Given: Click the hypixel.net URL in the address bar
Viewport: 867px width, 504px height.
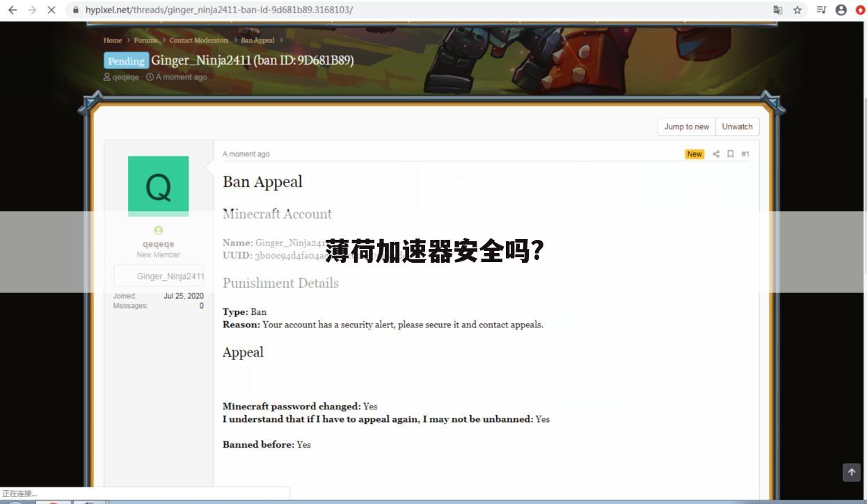Looking at the screenshot, I should 219,10.
